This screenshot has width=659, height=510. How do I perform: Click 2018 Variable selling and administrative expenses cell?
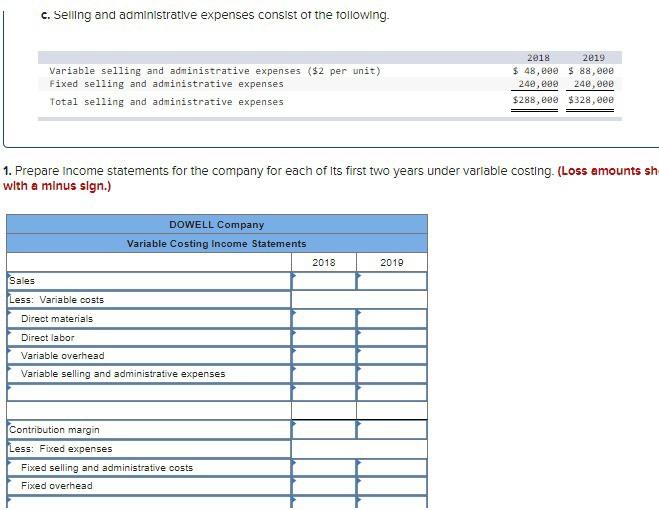tap(324, 374)
